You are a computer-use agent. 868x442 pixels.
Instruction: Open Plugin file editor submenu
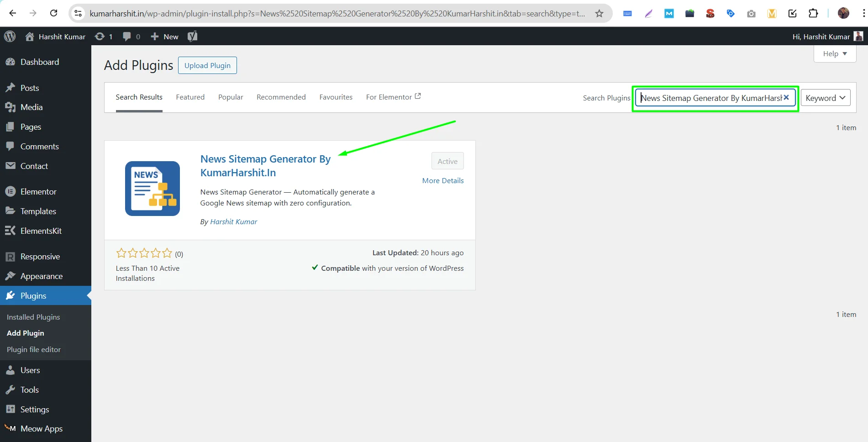(x=34, y=350)
